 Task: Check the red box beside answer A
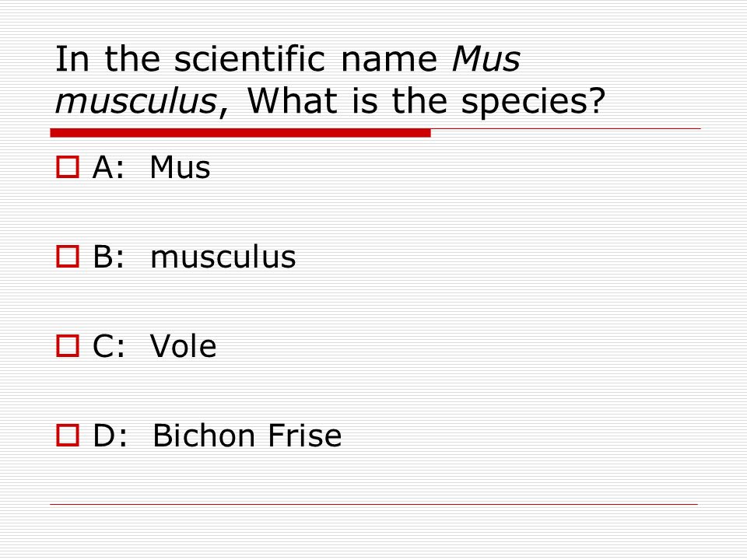[x=68, y=167]
